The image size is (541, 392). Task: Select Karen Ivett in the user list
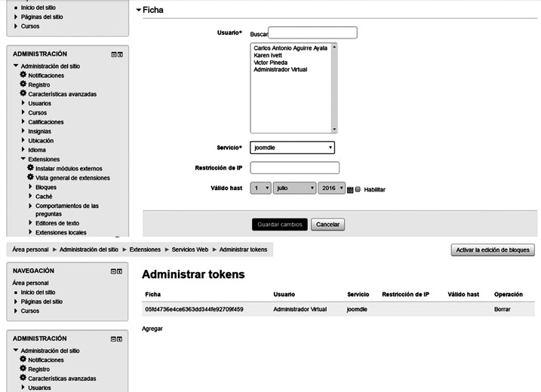pos(268,55)
